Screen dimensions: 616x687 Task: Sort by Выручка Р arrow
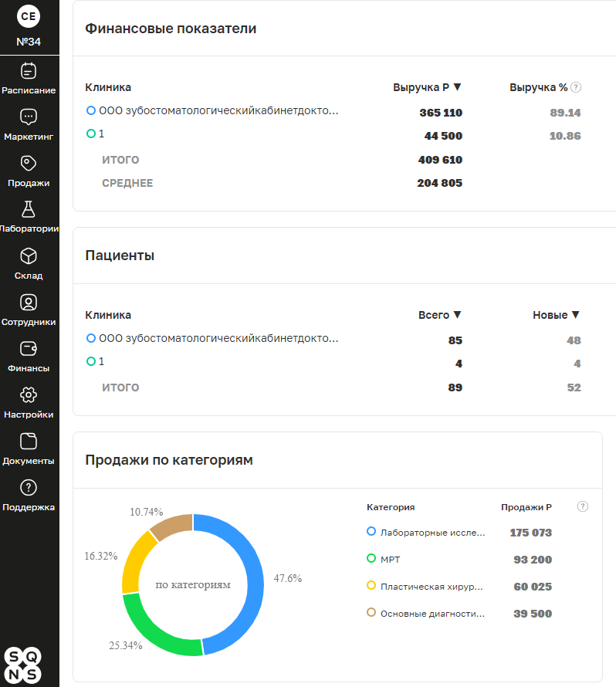coord(458,87)
